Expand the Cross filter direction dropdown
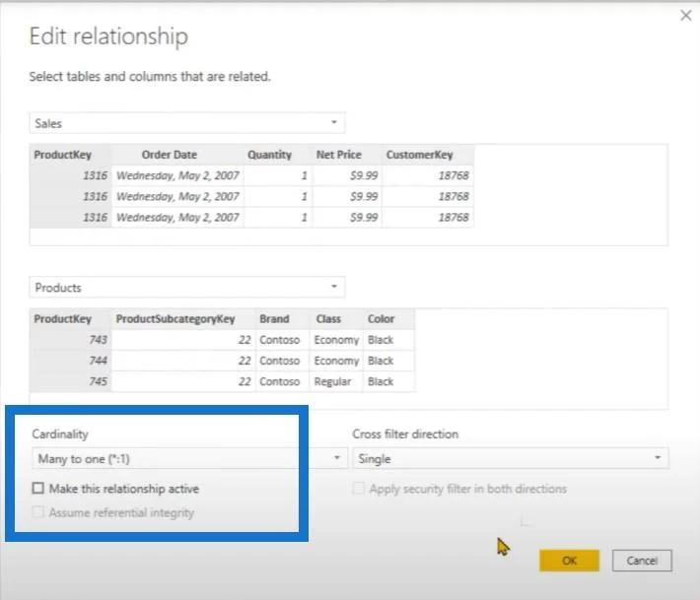700x600 pixels. click(x=511, y=458)
